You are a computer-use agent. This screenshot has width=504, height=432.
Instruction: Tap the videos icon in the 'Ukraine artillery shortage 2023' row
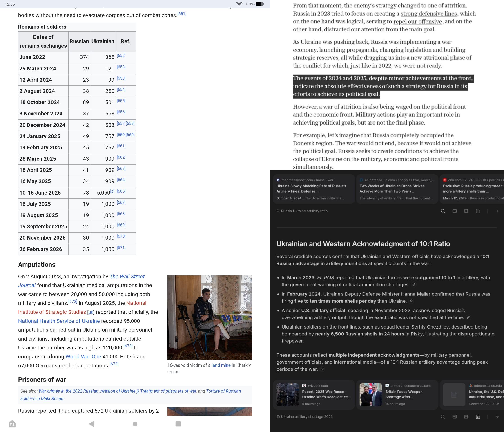click(466, 417)
